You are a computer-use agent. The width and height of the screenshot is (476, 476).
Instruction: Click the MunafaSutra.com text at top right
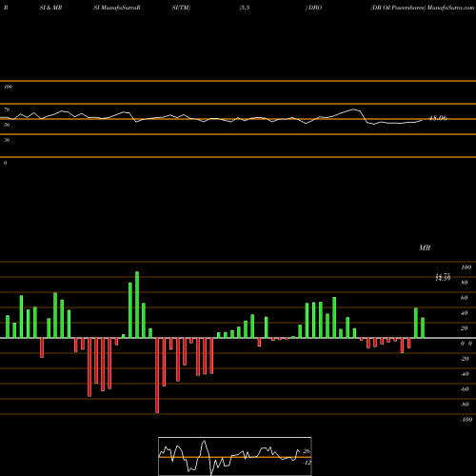click(451, 8)
